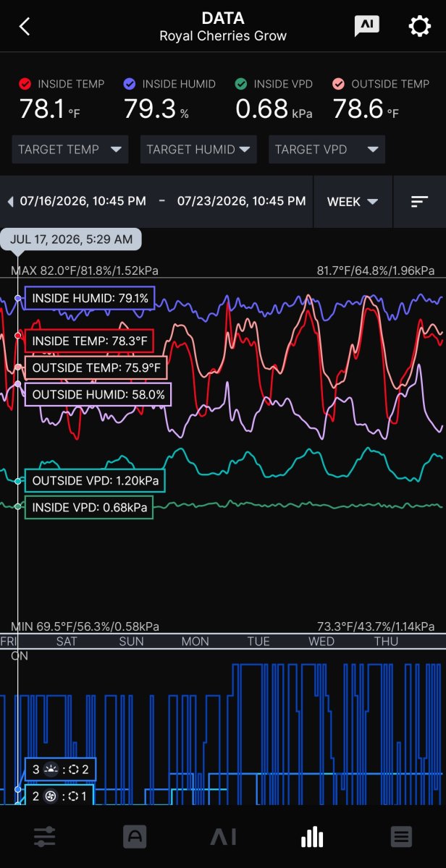
Task: Select start date 07/16/2026, 10:45 PM
Action: coord(83,201)
